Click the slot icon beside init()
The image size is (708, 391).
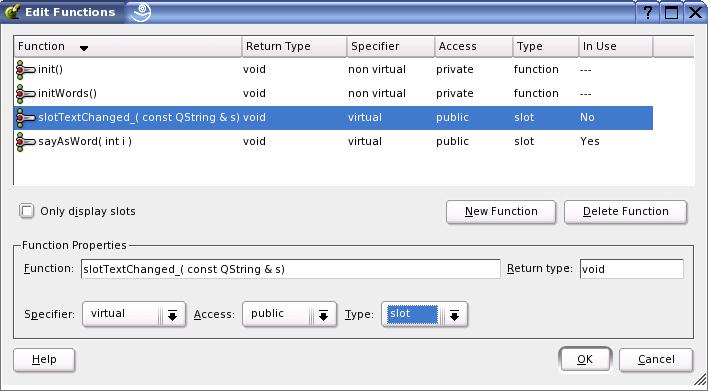(26, 70)
